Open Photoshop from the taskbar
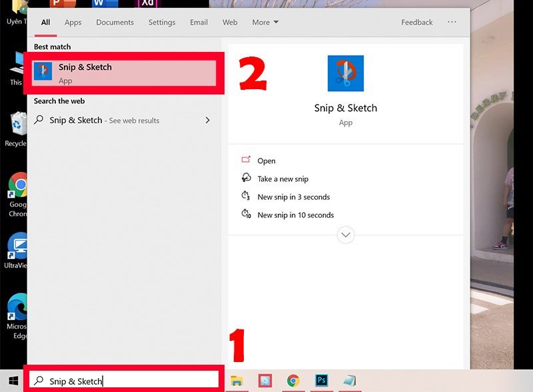The width and height of the screenshot is (533, 392). point(321,381)
